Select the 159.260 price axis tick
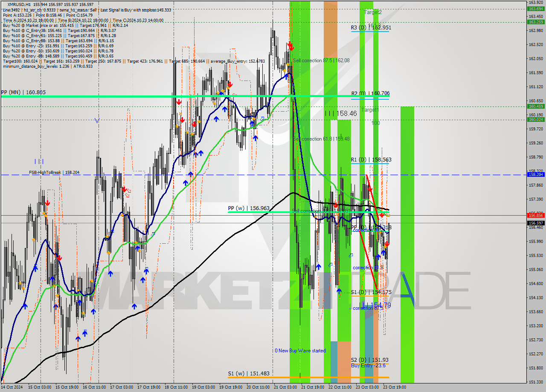 (536, 143)
